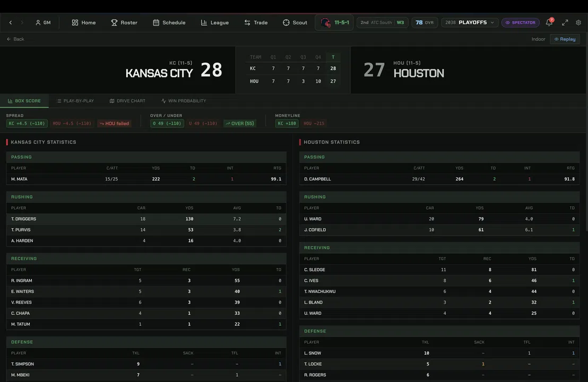Select defender T. Locke
The height and width of the screenshot is (382, 588).
[x=439, y=363]
